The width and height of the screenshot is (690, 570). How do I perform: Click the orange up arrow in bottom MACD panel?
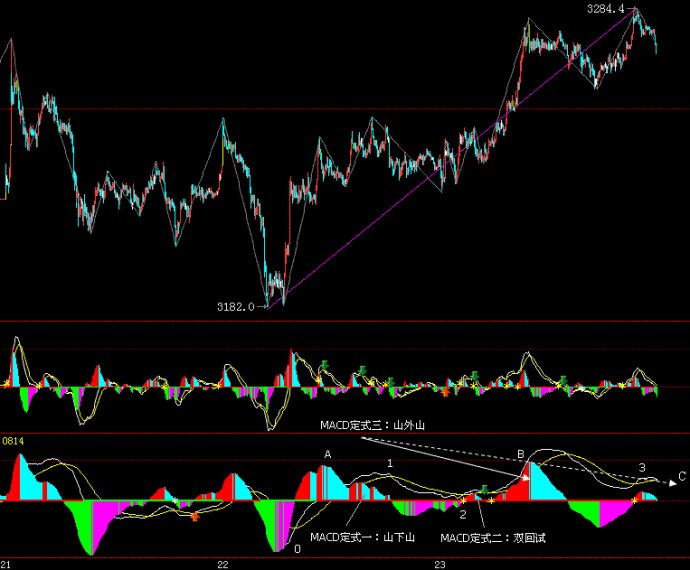(195, 516)
